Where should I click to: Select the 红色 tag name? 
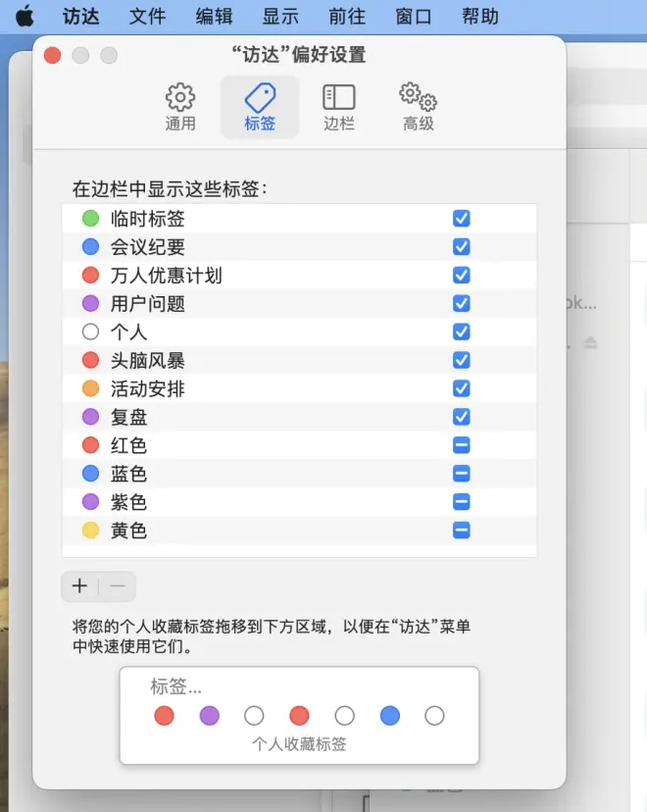128,445
